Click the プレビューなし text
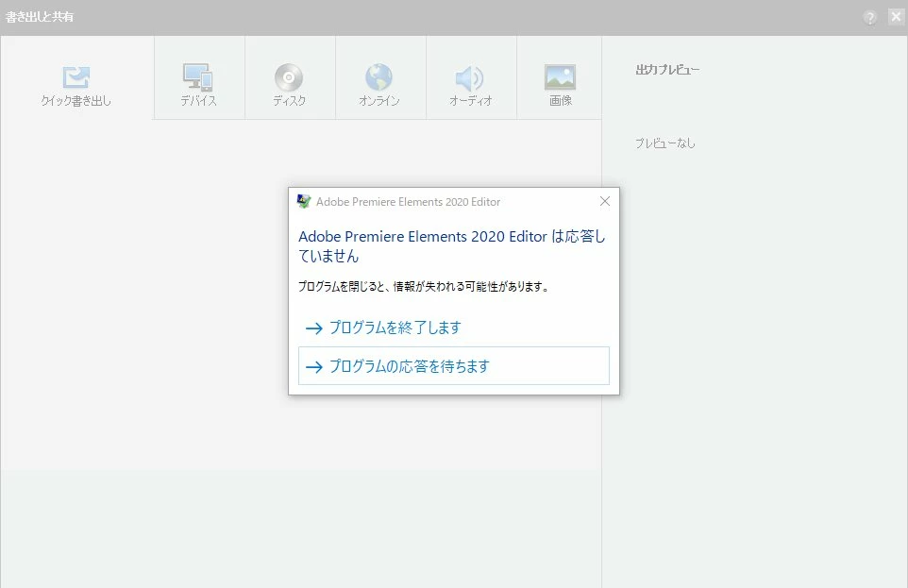 coord(664,143)
